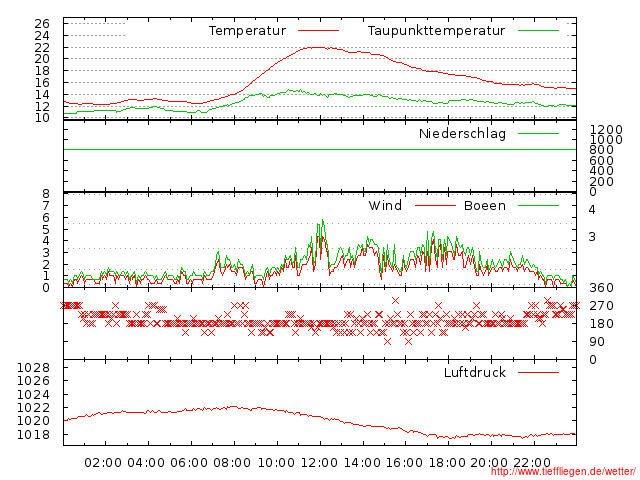Click the 360 wind direction axis value
Screen dimensions: 640x480
601,288
